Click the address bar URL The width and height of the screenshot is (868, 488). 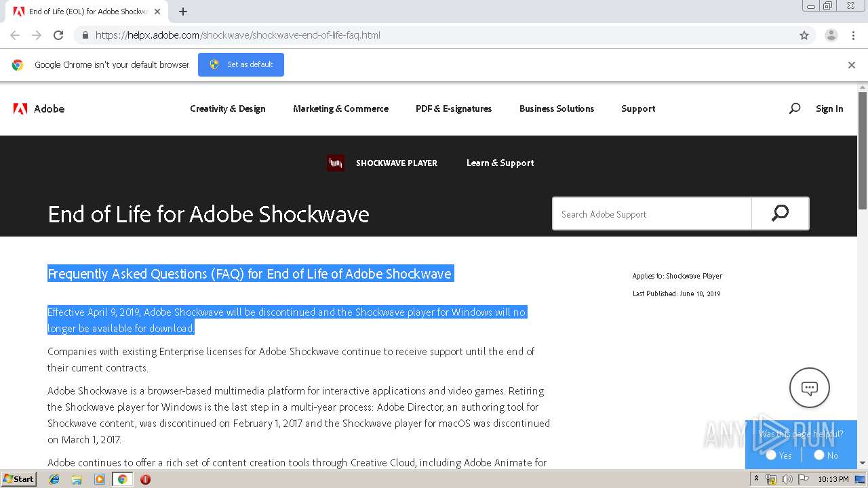click(x=238, y=35)
